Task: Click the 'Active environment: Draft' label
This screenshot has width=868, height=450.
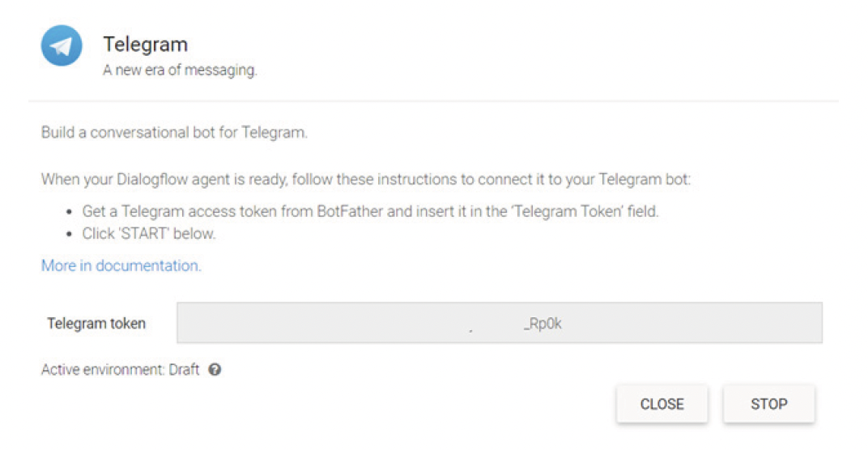Action: click(120, 370)
